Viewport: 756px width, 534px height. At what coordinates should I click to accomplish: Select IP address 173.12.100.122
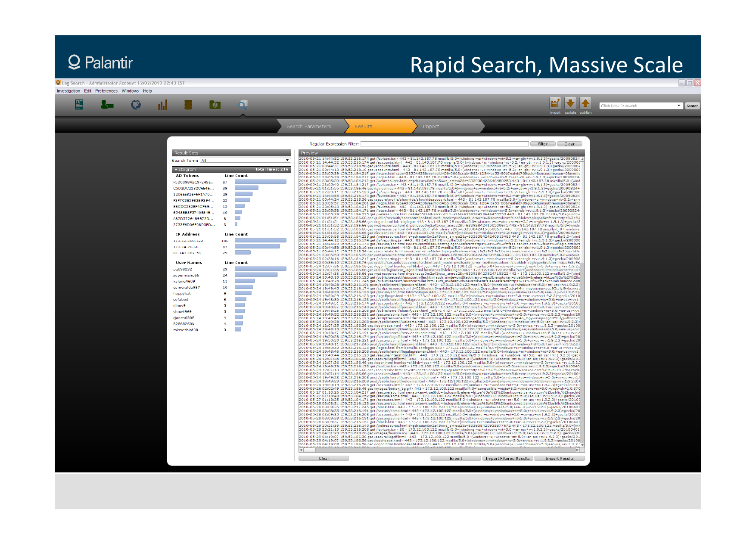188,241
